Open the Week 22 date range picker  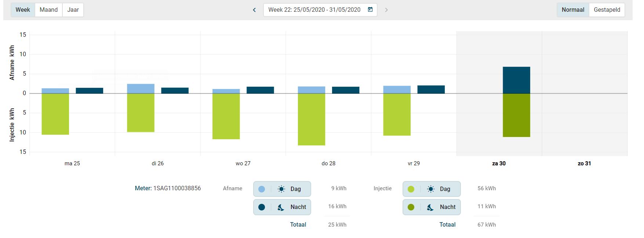(x=314, y=10)
